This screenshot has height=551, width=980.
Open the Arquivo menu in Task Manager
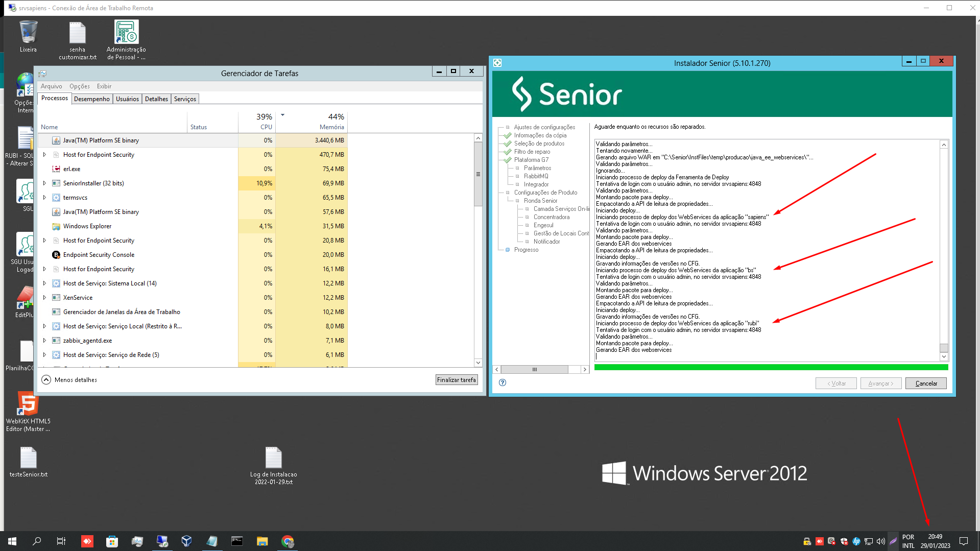(x=51, y=86)
